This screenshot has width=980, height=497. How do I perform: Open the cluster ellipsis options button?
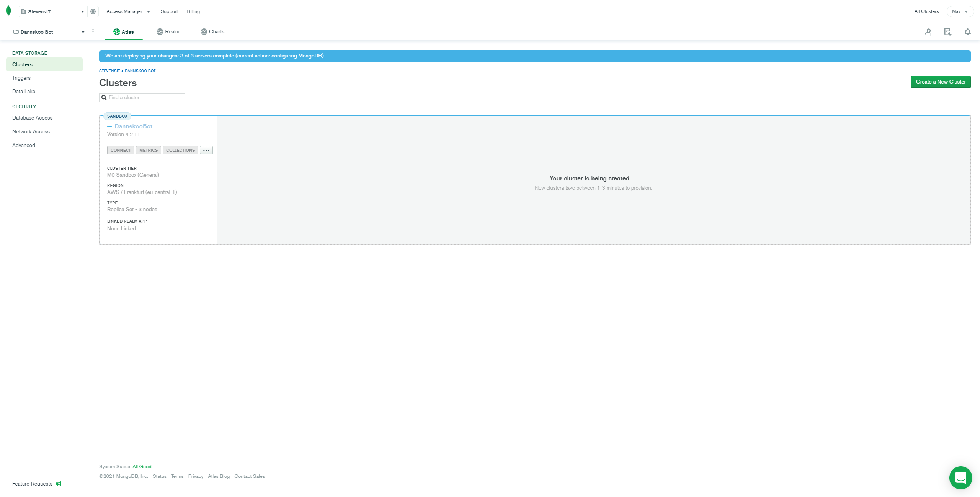coord(206,150)
